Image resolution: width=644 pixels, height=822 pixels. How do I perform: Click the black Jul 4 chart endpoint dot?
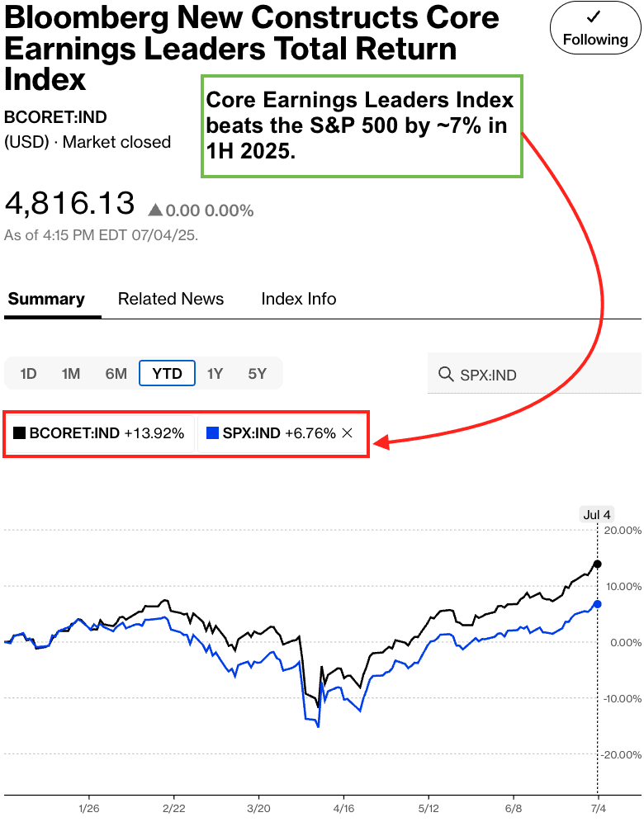coord(597,564)
